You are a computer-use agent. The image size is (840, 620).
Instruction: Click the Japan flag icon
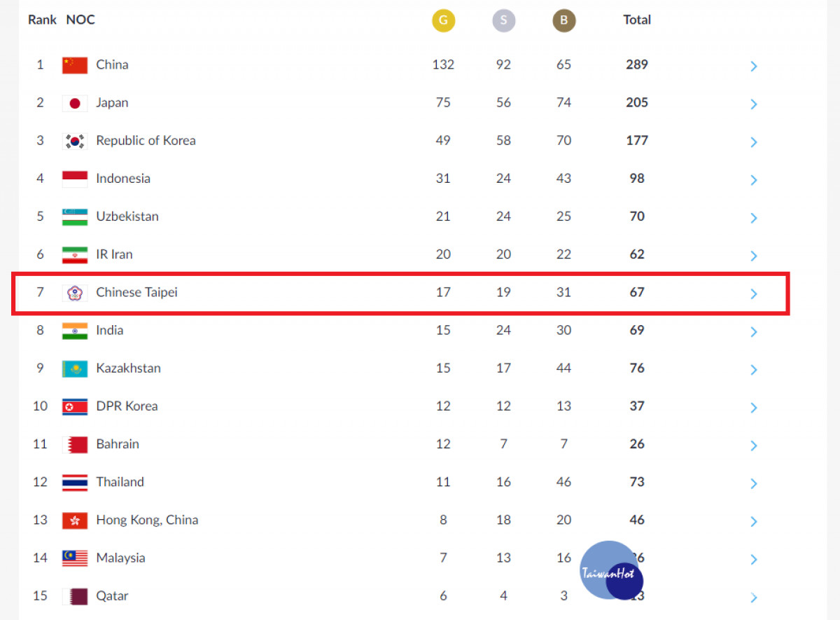(75, 103)
